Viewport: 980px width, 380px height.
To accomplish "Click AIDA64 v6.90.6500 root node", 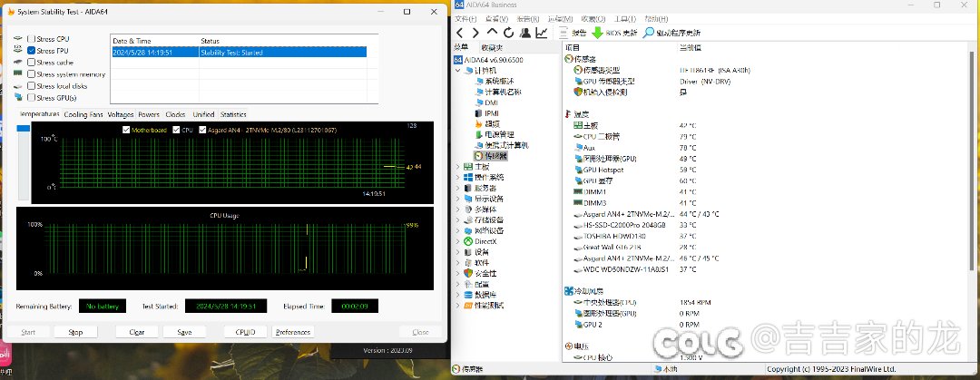I will tap(489, 60).
